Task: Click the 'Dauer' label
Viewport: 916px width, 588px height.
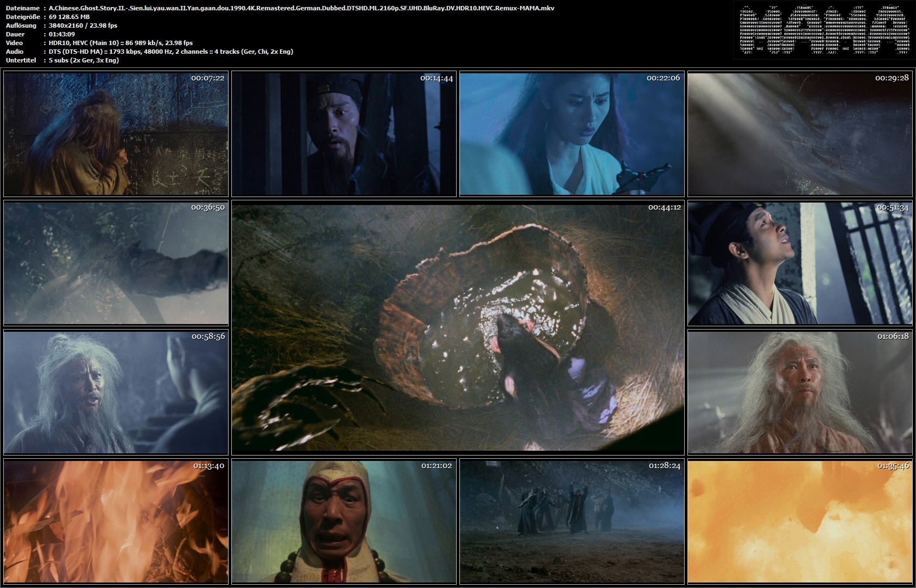Action: pos(15,34)
